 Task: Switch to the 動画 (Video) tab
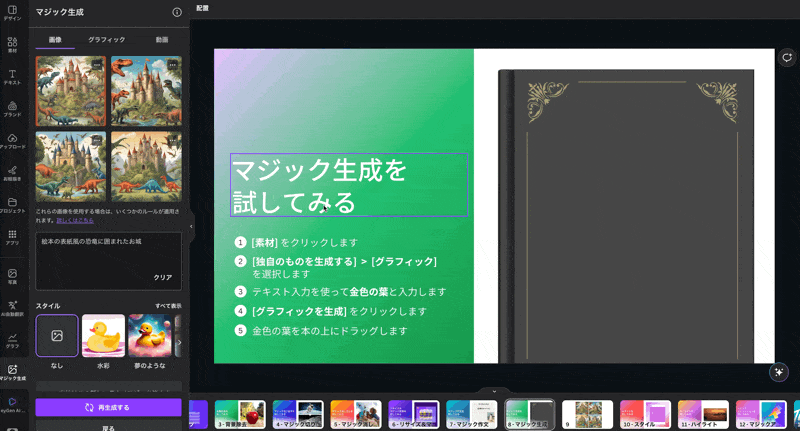pos(162,39)
